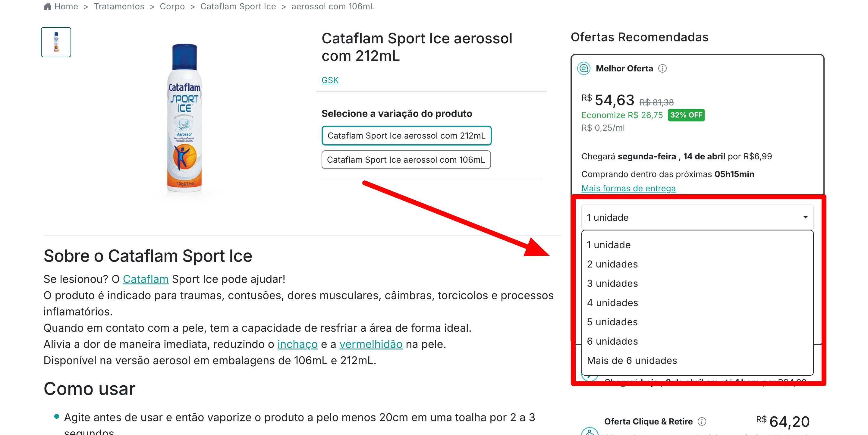Open the vermelhidão link

(x=371, y=344)
